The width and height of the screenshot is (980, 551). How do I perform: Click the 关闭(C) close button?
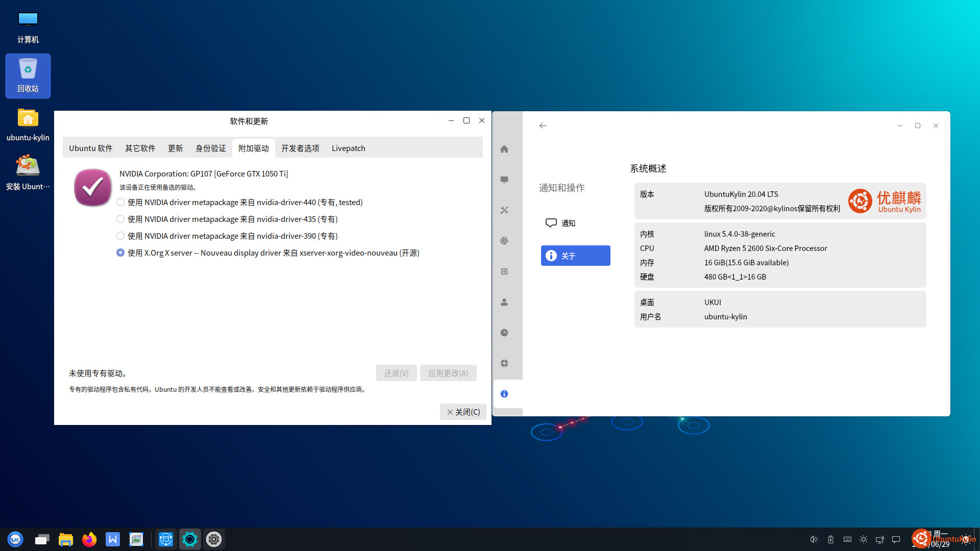pos(463,412)
